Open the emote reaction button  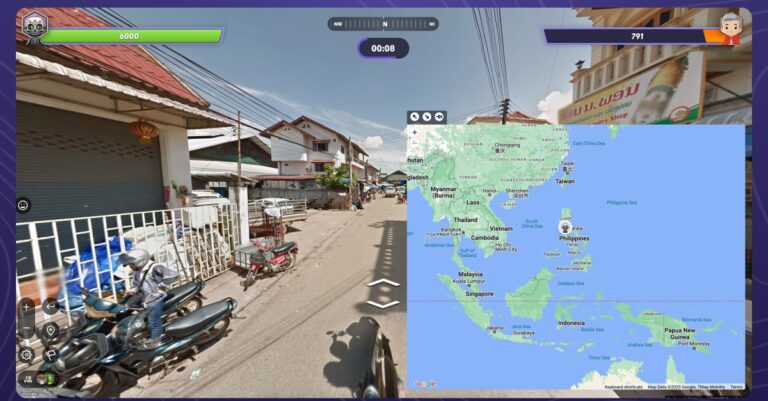[23, 205]
